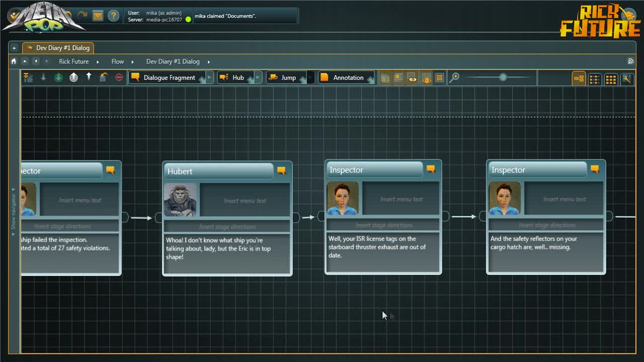The height and width of the screenshot is (362, 644).
Task: Click the align-to-top list icon in toolbar
Action: click(x=28, y=77)
